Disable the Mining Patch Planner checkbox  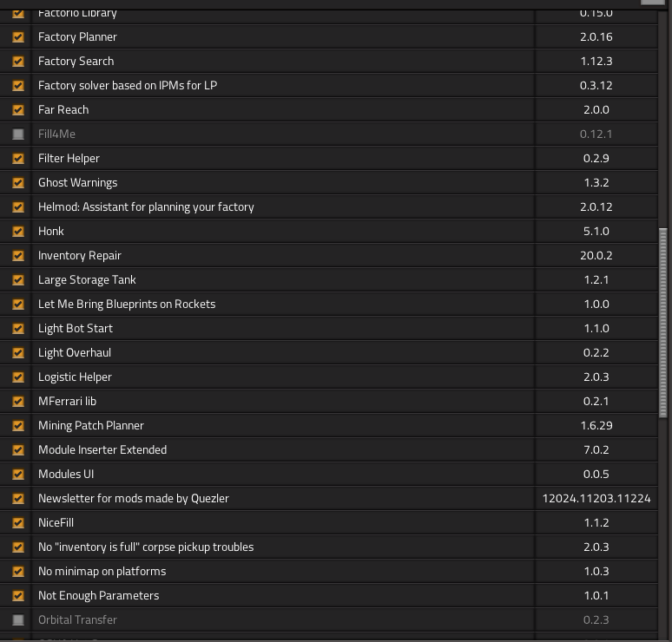[x=18, y=426]
